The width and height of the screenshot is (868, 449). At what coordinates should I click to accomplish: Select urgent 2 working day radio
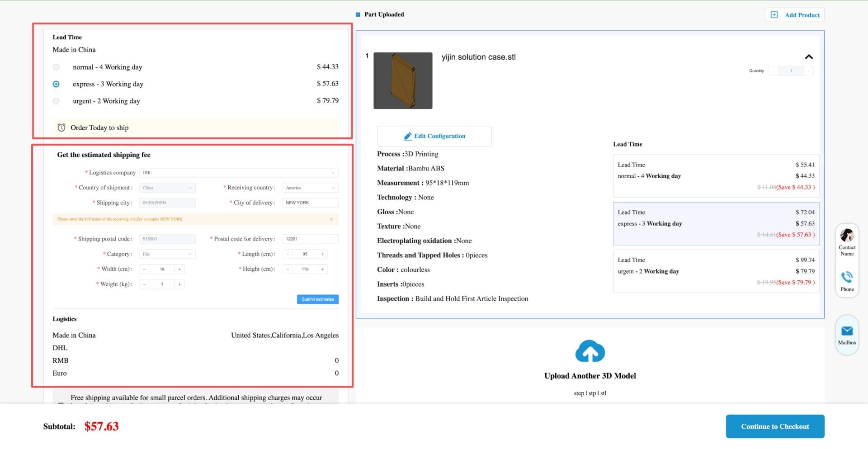tap(56, 101)
